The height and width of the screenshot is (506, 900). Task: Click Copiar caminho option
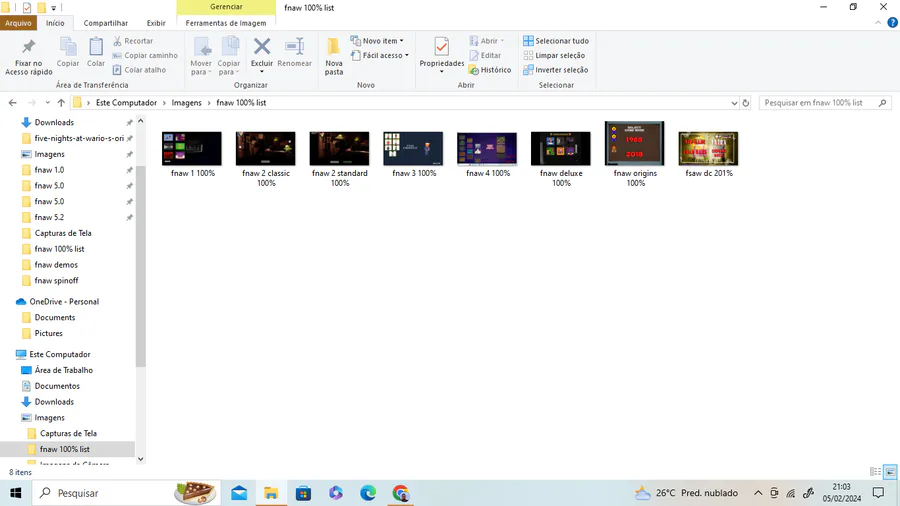(x=145, y=55)
